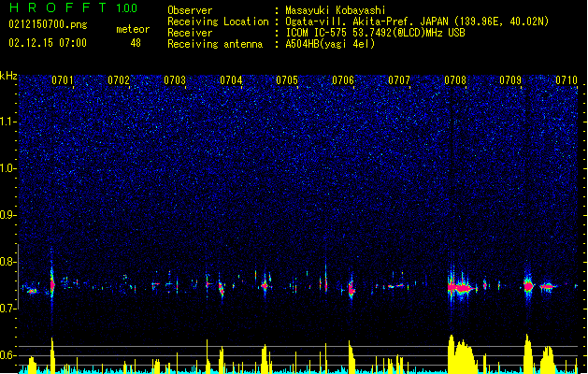This screenshot has height=374, width=588.
Task: Click the 'Receiving Location' label
Action: coord(218,22)
